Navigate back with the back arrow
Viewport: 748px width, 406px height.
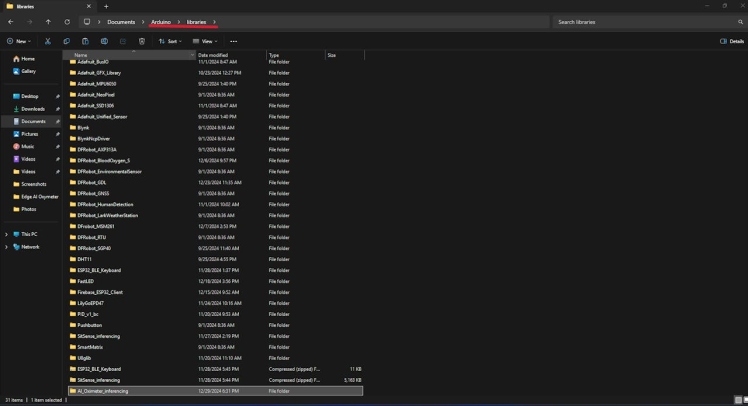coord(10,21)
